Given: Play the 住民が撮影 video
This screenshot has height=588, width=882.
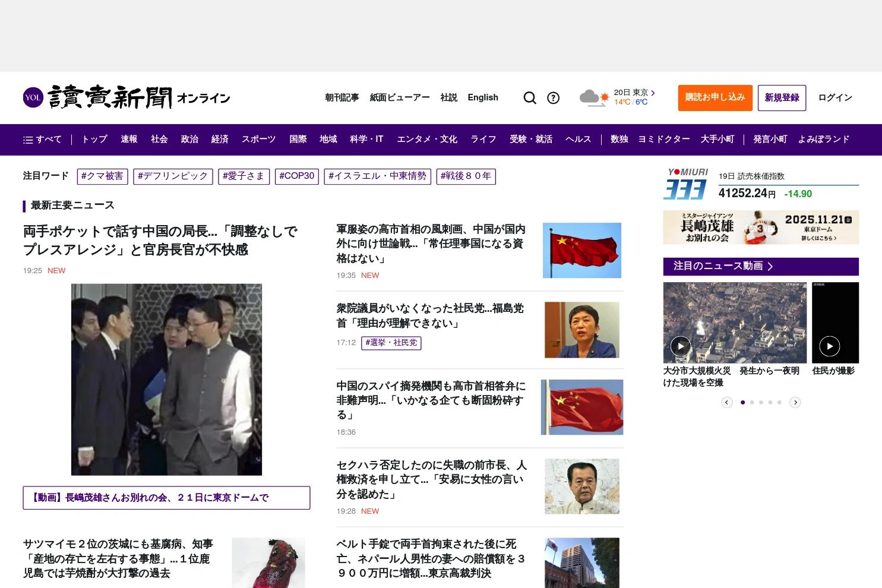Looking at the screenshot, I should pos(829,346).
